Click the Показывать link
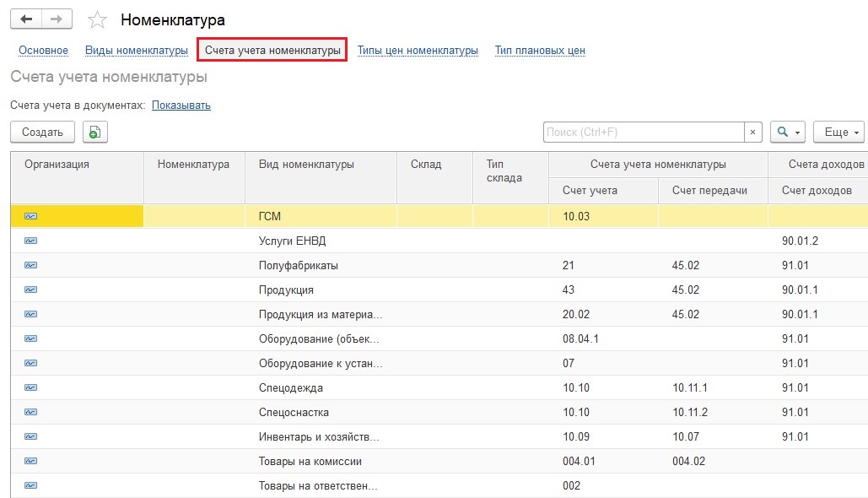868x498 pixels. [x=181, y=106]
